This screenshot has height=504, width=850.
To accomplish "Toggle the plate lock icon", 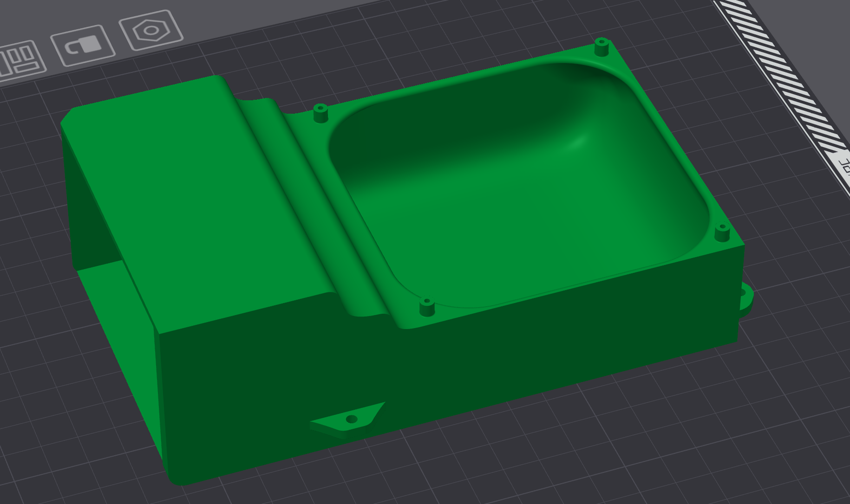I will 82,46.
